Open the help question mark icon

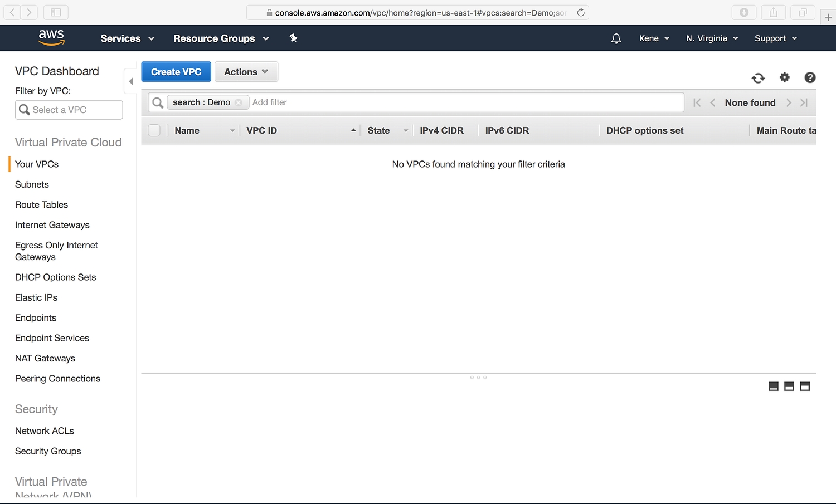coord(810,77)
